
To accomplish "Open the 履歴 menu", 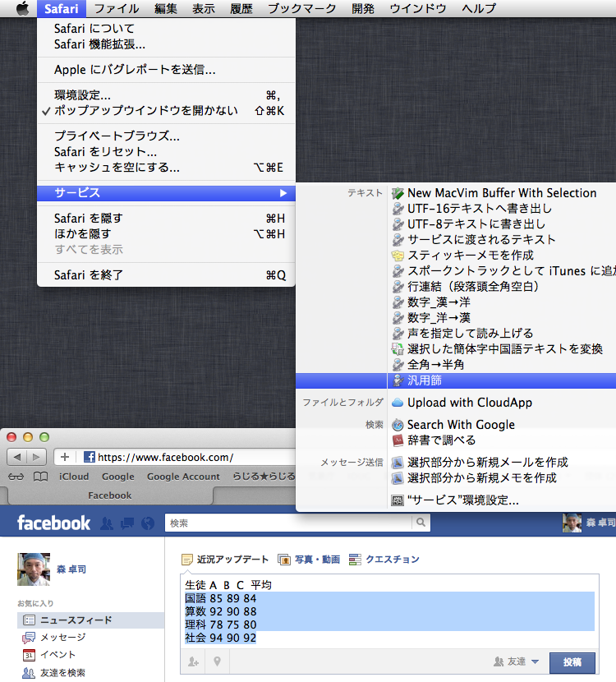I will point(241,8).
